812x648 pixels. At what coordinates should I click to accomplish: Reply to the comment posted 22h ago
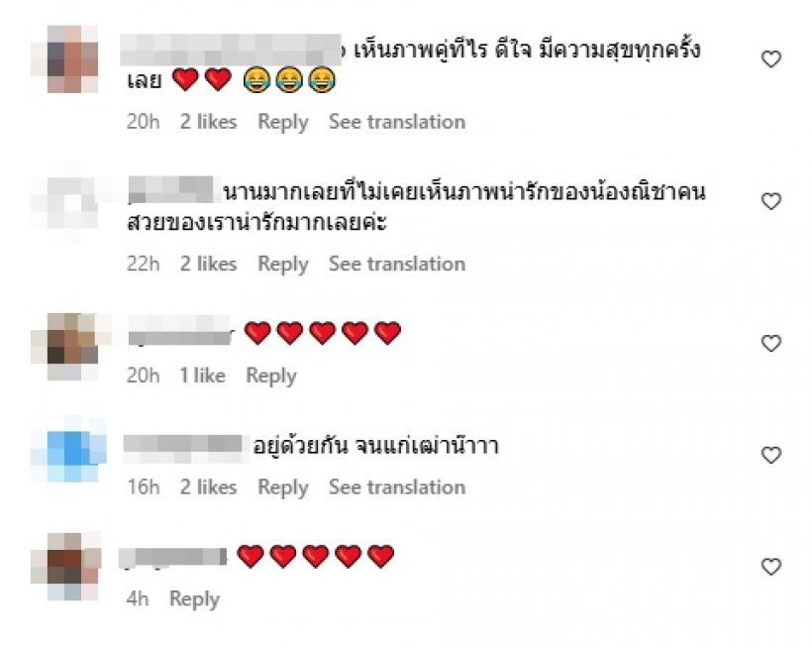[x=283, y=264]
